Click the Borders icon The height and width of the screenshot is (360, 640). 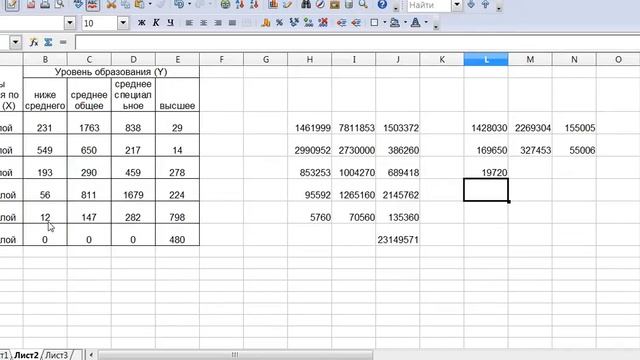(374, 23)
